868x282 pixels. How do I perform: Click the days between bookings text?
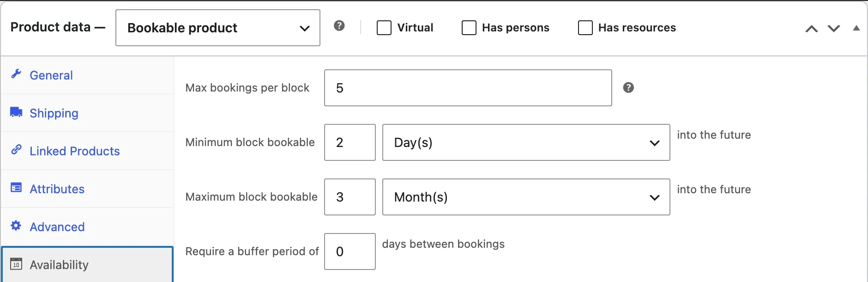(443, 244)
